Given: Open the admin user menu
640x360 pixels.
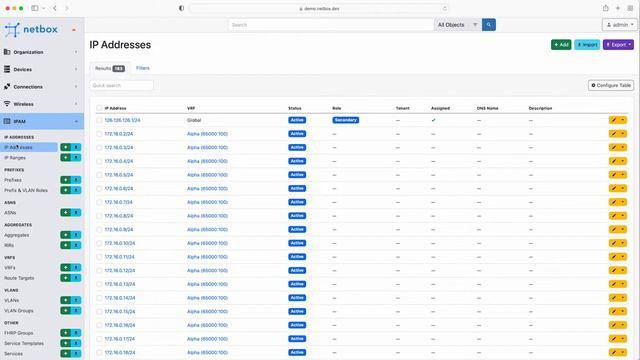Looking at the screenshot, I should click(620, 25).
